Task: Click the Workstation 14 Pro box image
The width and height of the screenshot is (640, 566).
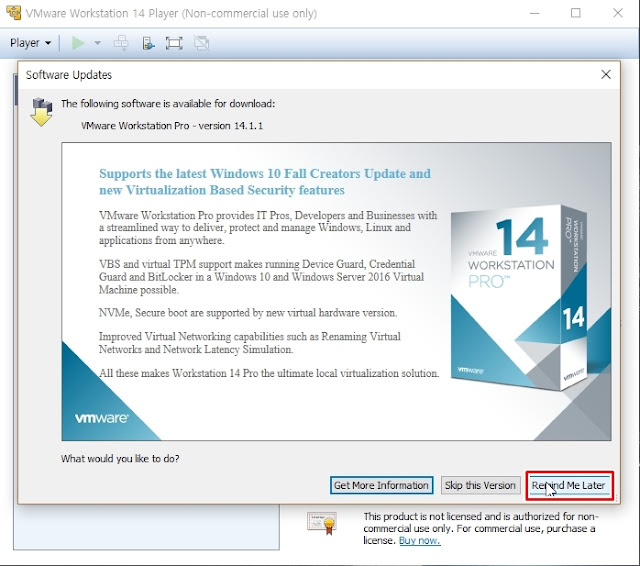Action: 518,298
